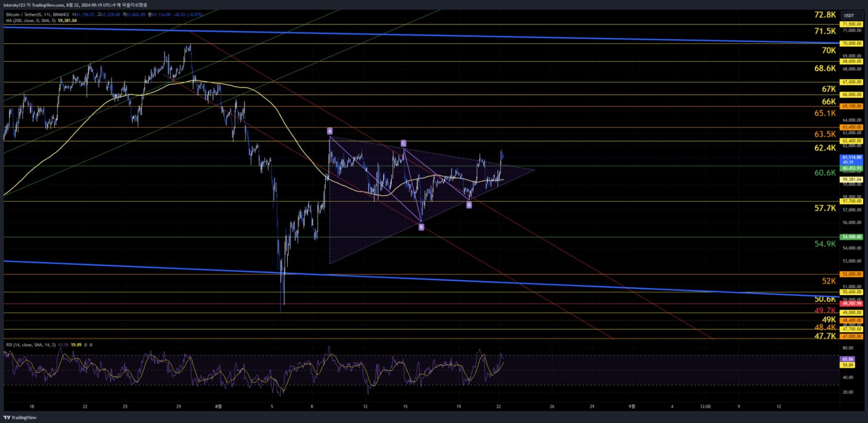The image size is (868, 423).
Task: Click the orange 65,100.00 price level label
Action: point(851,106)
